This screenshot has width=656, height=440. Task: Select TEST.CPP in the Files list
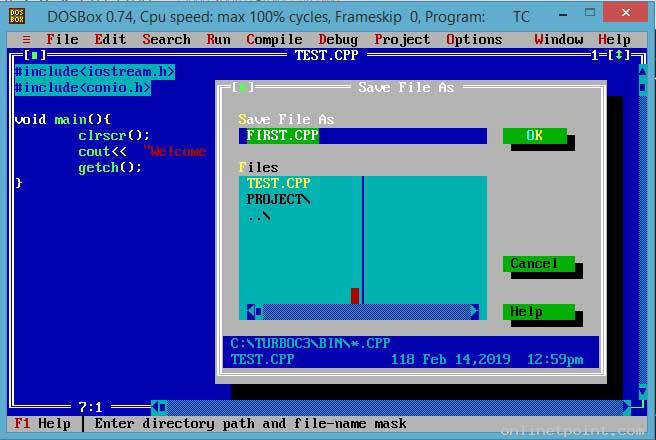pyautogui.click(x=278, y=183)
